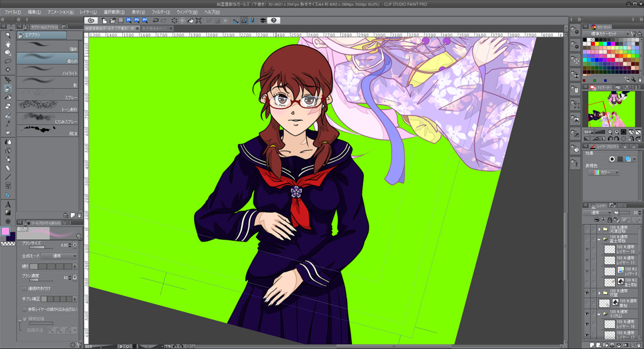Delete sub tool via trash icon
The width and height of the screenshot is (644, 349).
pyautogui.click(x=79, y=215)
